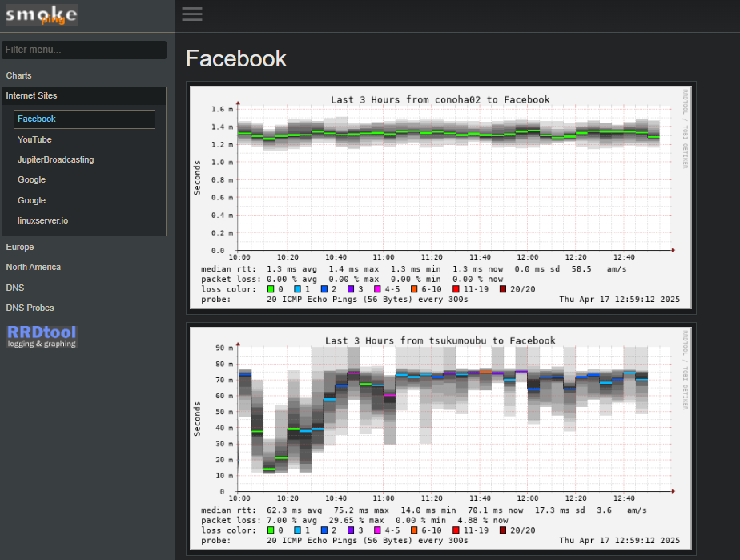Viewport: 740px width, 560px height.
Task: Open the DNS menu item
Action: point(14,288)
